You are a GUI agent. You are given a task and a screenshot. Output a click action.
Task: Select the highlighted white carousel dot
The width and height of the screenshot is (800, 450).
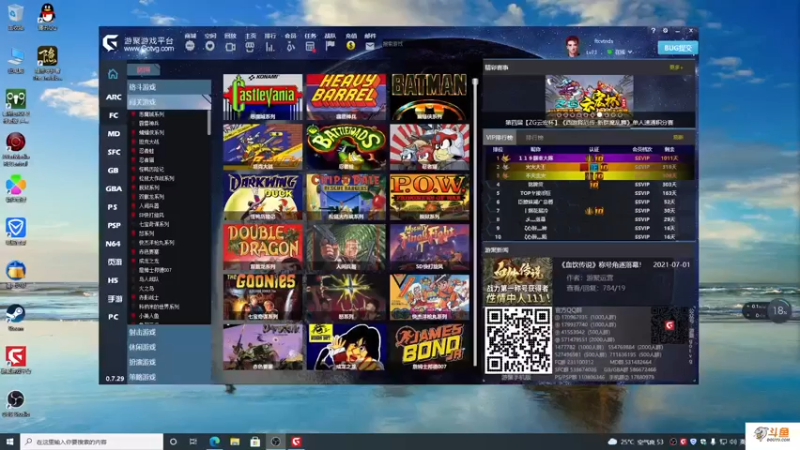click(599, 115)
